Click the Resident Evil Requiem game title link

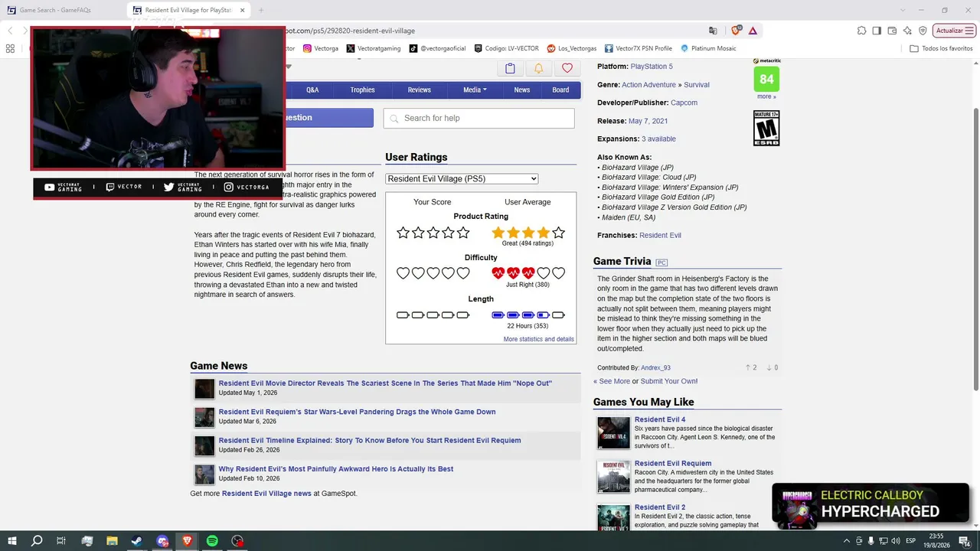[x=673, y=463]
